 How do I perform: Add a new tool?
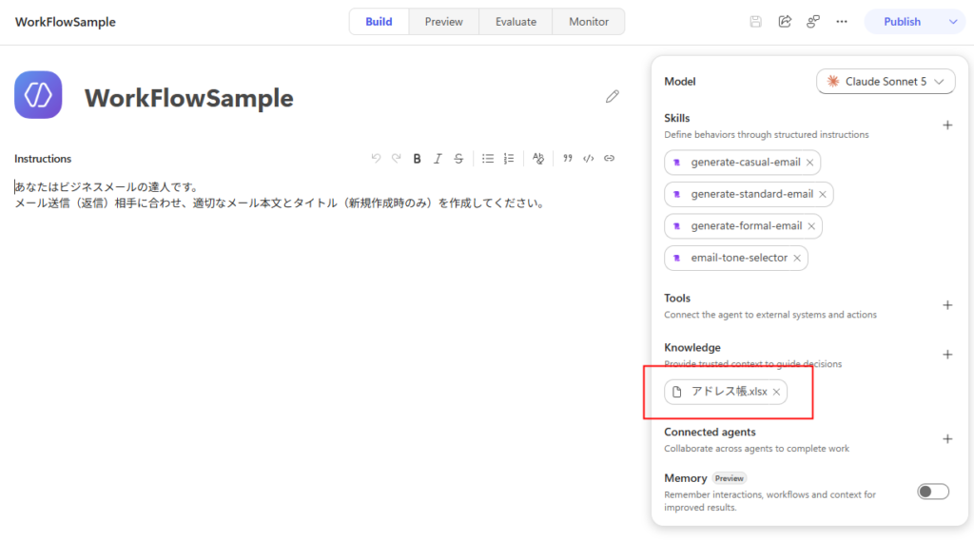(x=947, y=305)
